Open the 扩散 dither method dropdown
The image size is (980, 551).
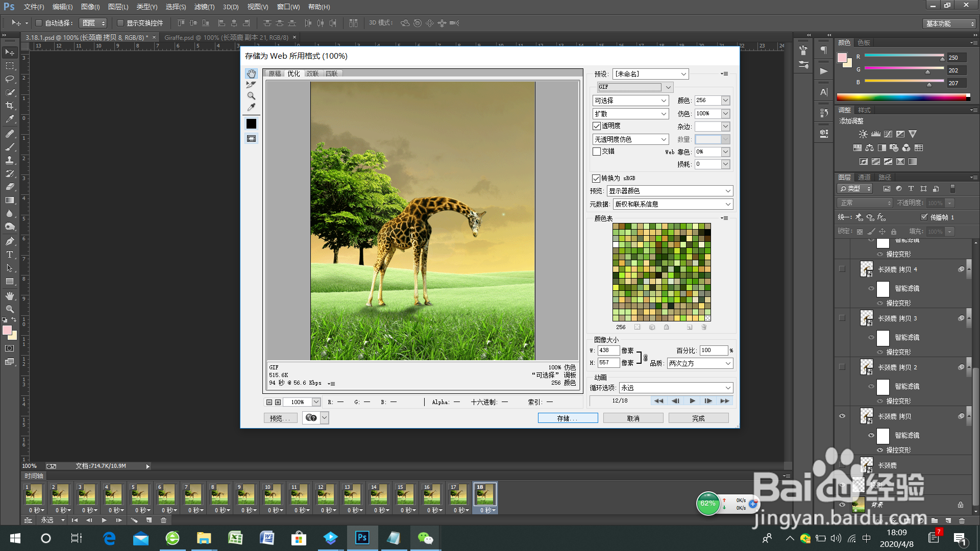(x=630, y=114)
